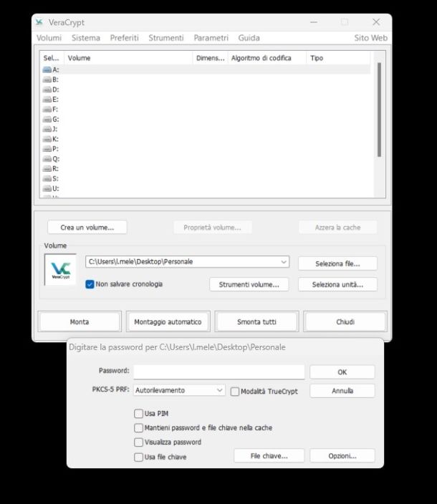Image resolution: width=437 pixels, height=504 pixels.
Task: Enable the Usa PIM checkbox
Action: 138,414
